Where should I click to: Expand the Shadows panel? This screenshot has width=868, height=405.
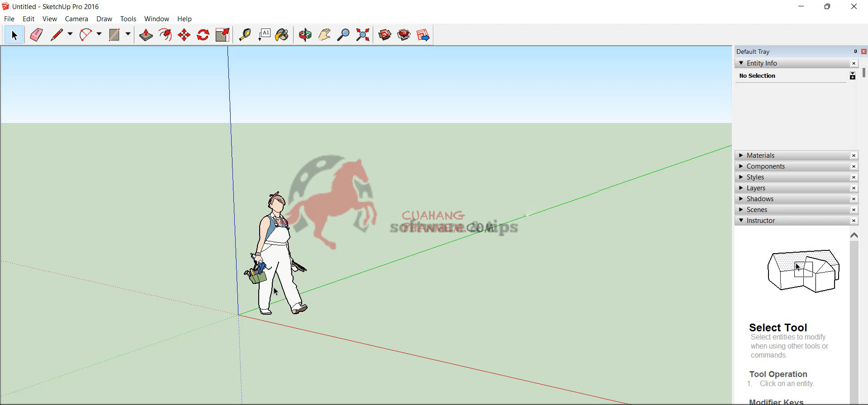point(741,199)
